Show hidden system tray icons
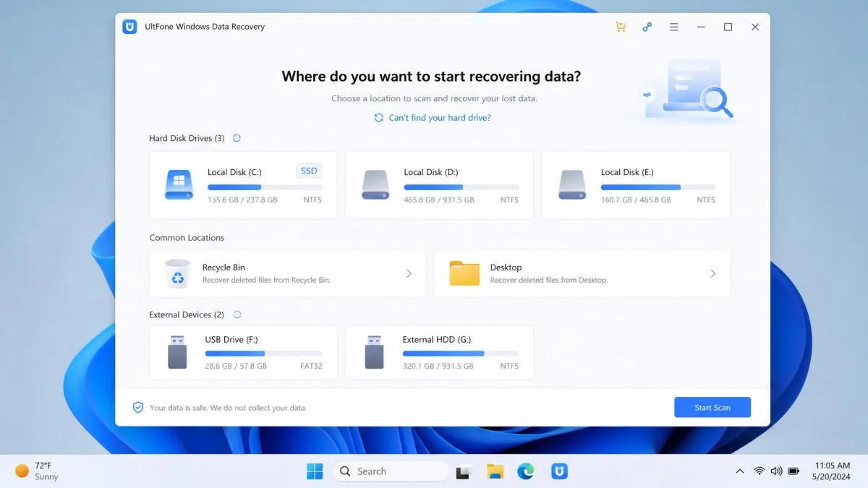Viewport: 868px width, 488px height. coord(739,471)
